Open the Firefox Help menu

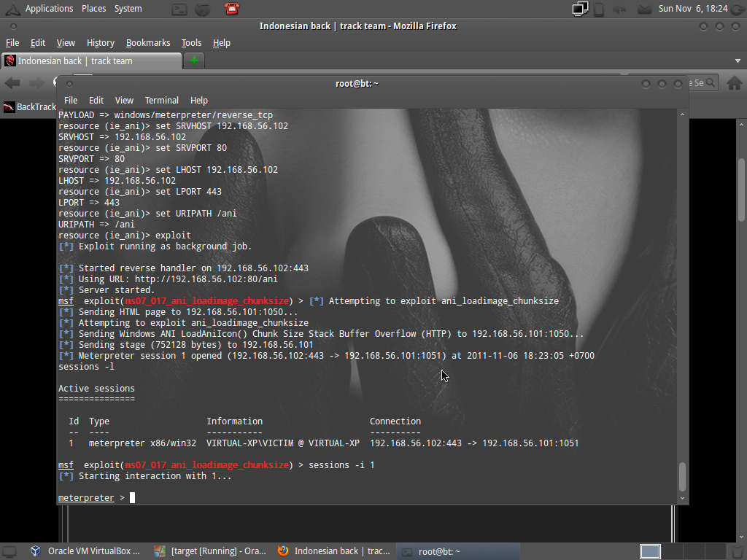[222, 43]
